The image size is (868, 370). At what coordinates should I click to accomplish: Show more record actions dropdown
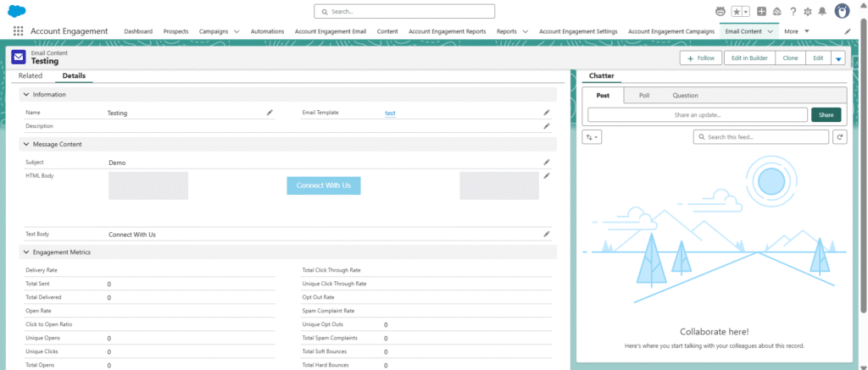[838, 58]
